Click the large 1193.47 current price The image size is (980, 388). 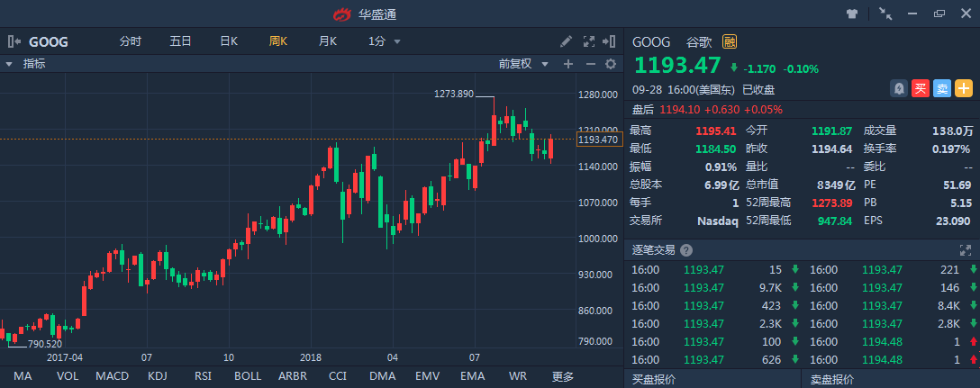pyautogui.click(x=678, y=66)
